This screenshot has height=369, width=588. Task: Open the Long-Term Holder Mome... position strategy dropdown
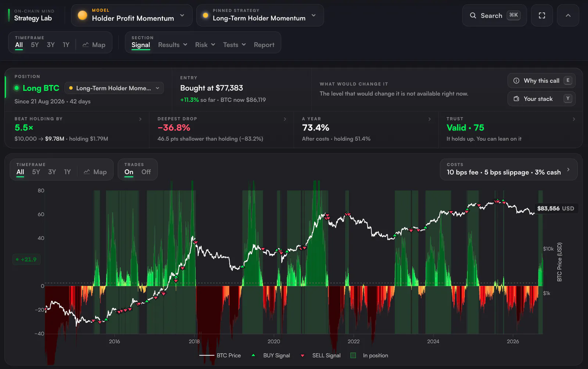114,88
